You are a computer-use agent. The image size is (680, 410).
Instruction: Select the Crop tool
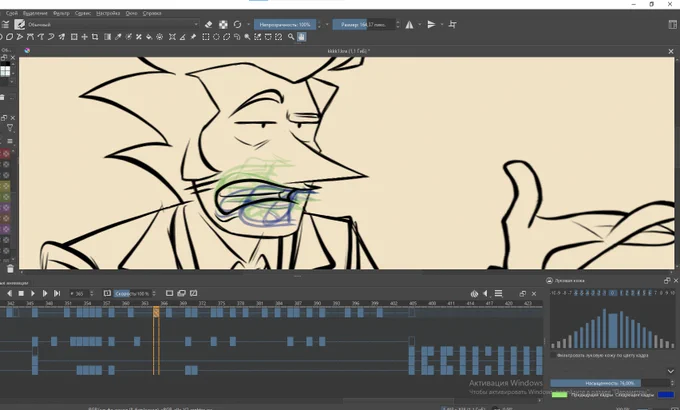click(x=95, y=37)
